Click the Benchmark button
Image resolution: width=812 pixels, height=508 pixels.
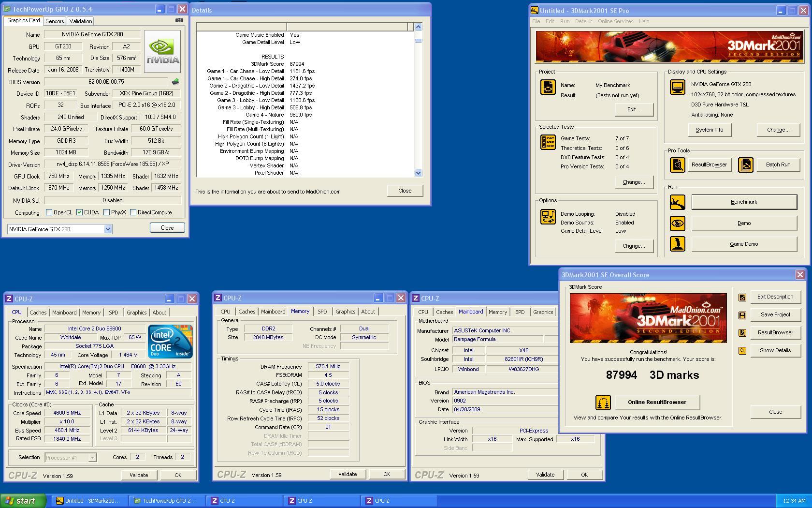744,202
